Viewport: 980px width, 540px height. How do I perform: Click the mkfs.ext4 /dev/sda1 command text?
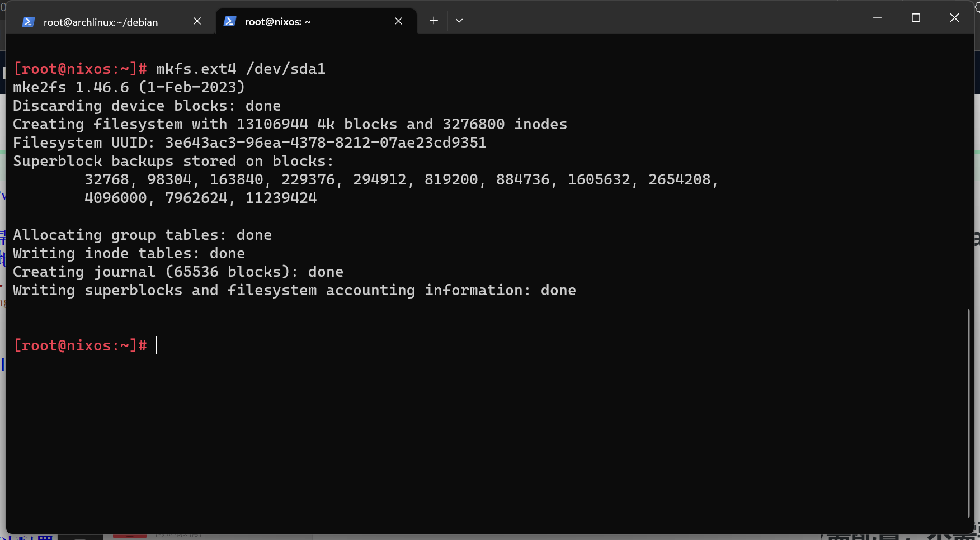click(x=241, y=69)
